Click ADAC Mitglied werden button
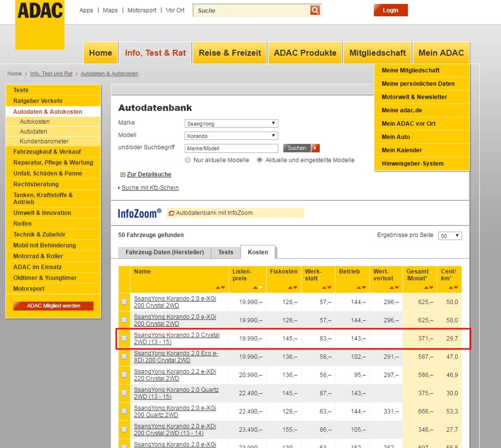 click(53, 305)
